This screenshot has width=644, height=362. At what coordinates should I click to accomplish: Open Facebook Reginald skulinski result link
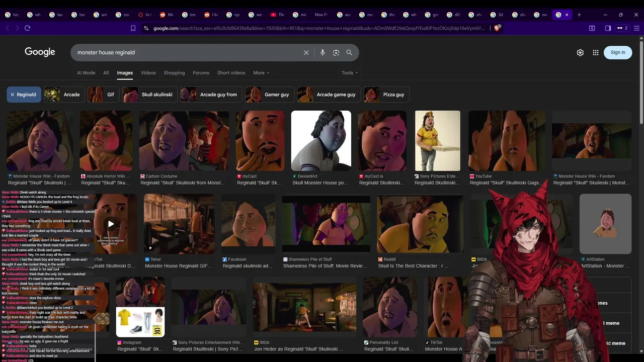(x=248, y=266)
